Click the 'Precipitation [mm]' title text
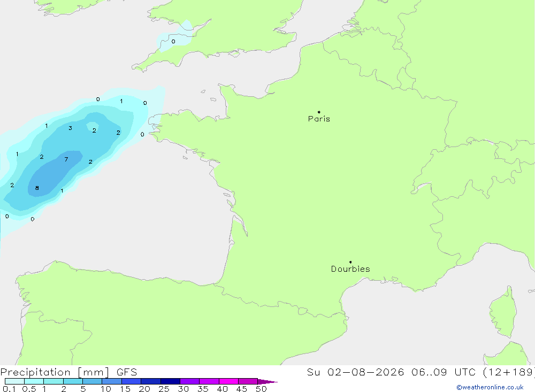 point(55,372)
